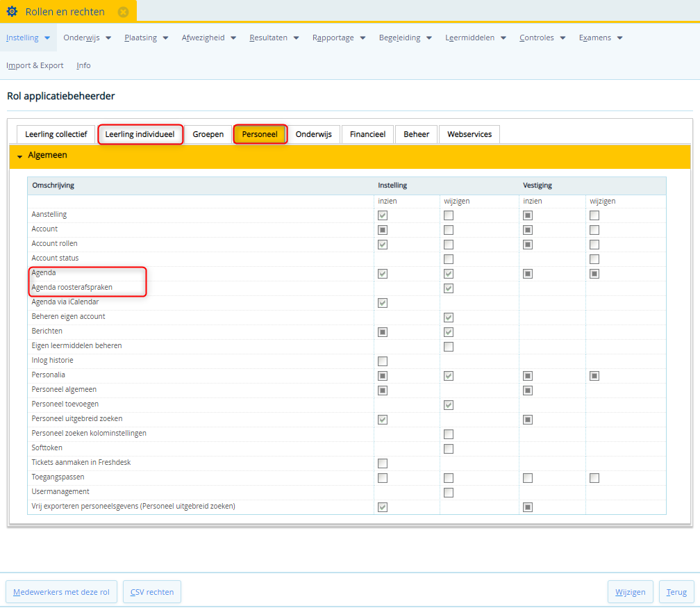Image resolution: width=700 pixels, height=608 pixels.
Task: Toggle Personeel uitgebreid zoeken Instelling inzien
Action: (x=383, y=420)
